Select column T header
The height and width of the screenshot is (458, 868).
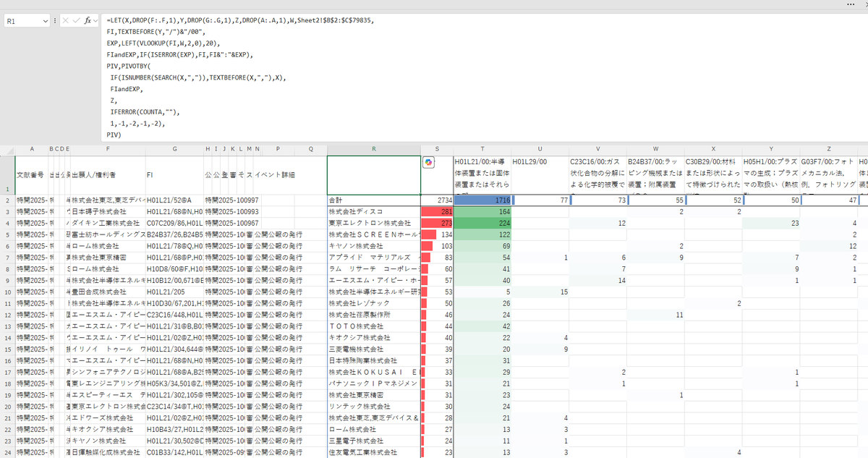482,149
